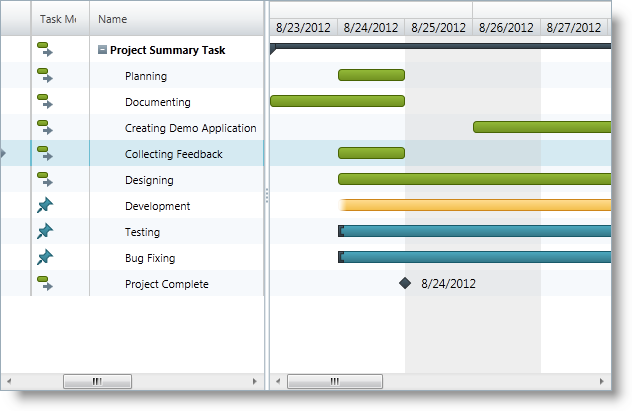Click the 8/25/2012 date header in timeline
The width and height of the screenshot is (632, 411).
pyautogui.click(x=439, y=28)
